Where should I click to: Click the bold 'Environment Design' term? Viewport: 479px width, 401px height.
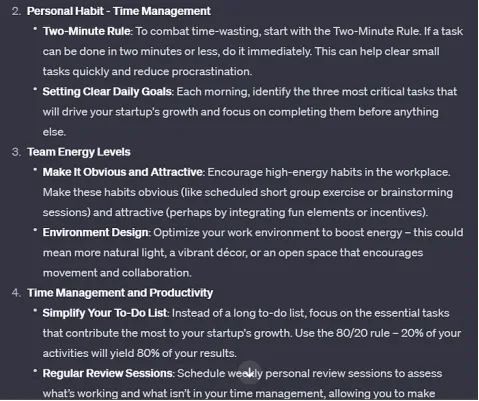[x=95, y=232]
